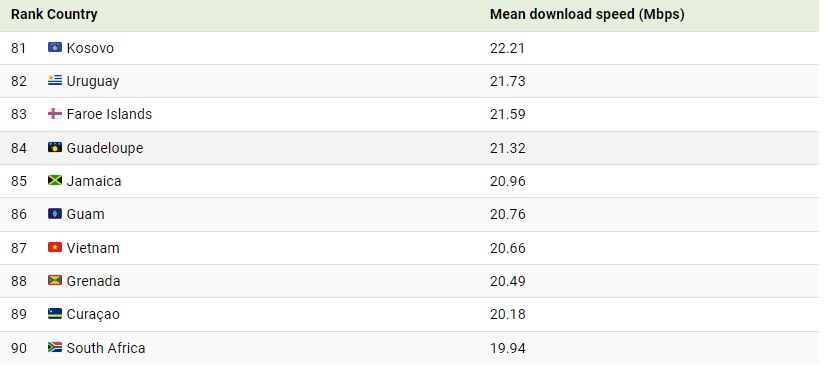Click the Uruguay flag icon

(55, 81)
